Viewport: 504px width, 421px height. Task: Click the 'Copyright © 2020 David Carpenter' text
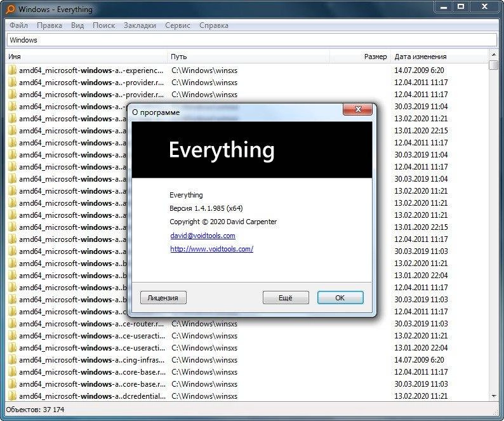223,222
